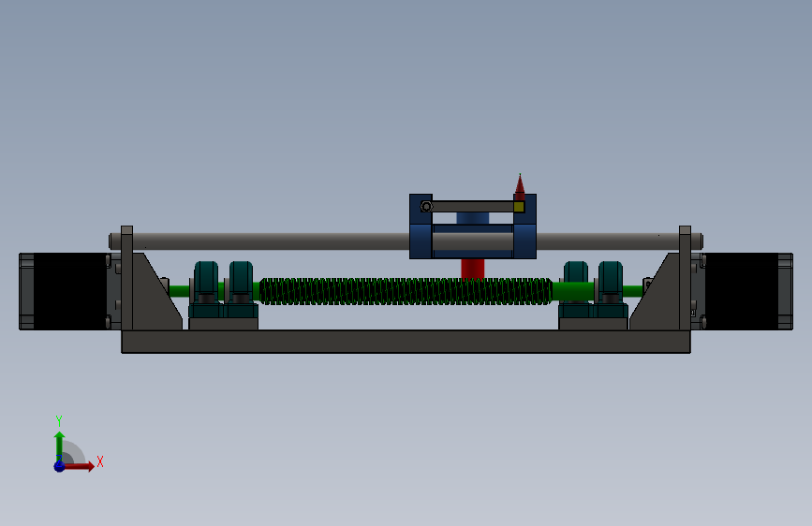Select the red cylinder below the carriage

[473, 269]
